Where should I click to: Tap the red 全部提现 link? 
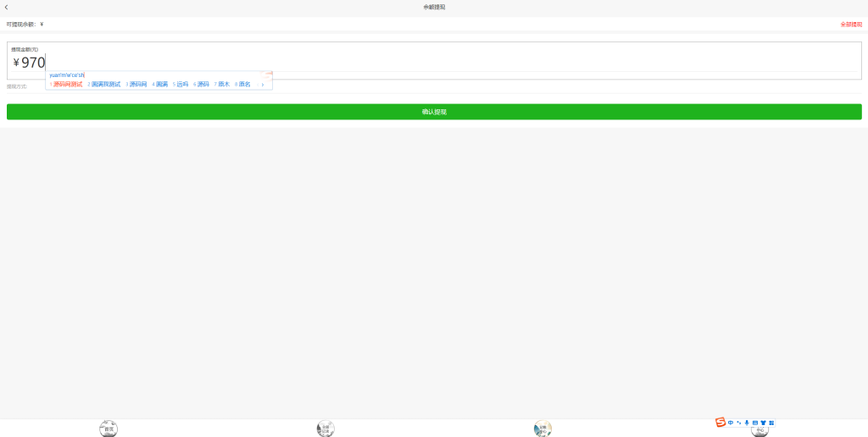[850, 25]
